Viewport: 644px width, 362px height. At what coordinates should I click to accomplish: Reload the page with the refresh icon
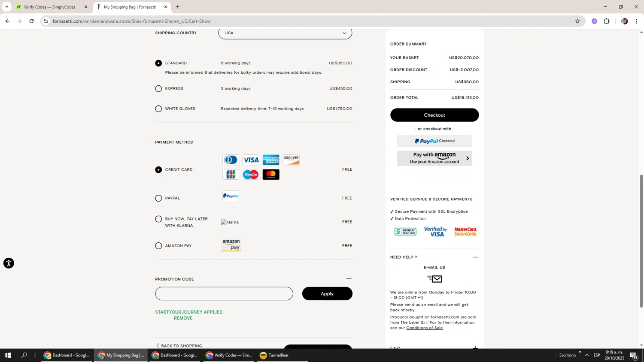pyautogui.click(x=31, y=21)
